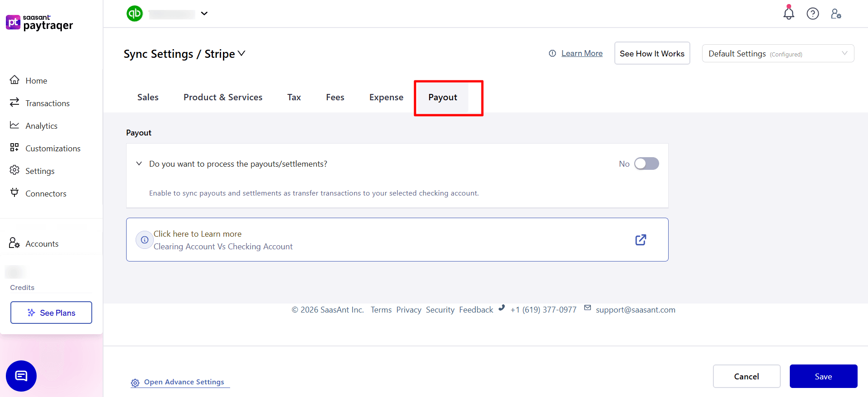Open the Privacy footer link
Screen dimensions: 868x397
pos(409,310)
